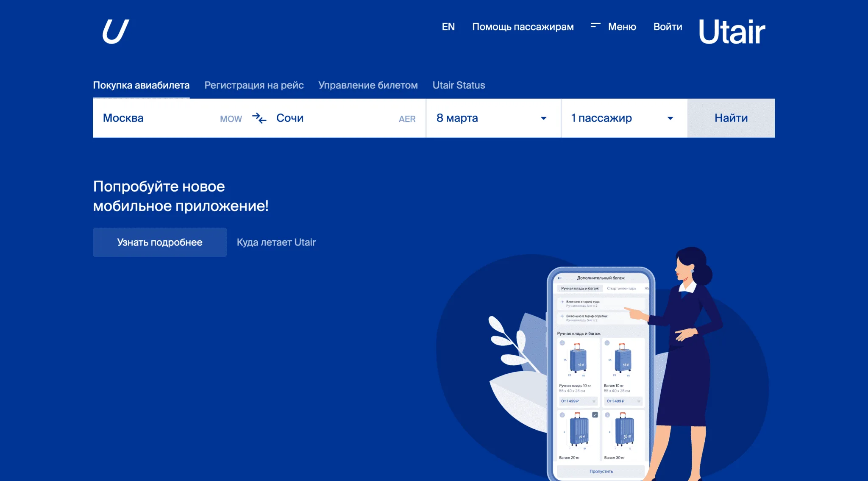Open the Управление билетом tab
This screenshot has height=481, width=868.
tap(368, 85)
